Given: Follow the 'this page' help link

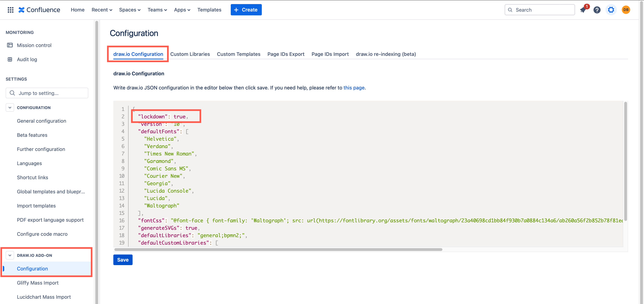Looking at the screenshot, I should (x=354, y=88).
